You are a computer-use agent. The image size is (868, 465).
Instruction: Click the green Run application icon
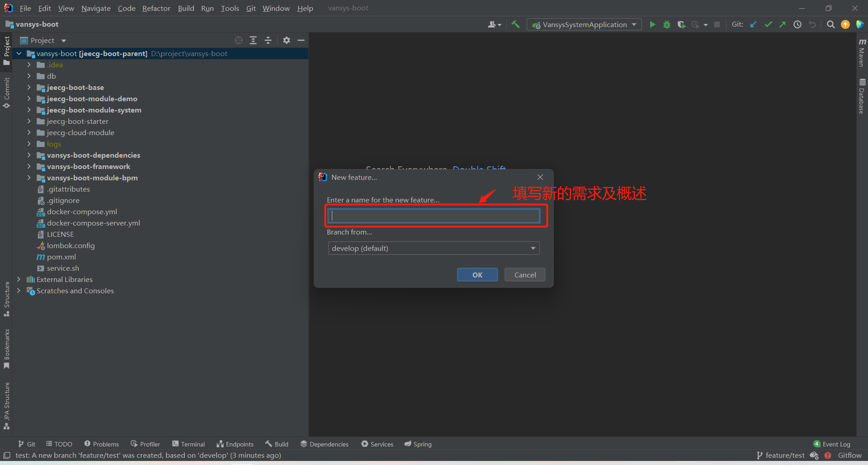click(x=652, y=24)
